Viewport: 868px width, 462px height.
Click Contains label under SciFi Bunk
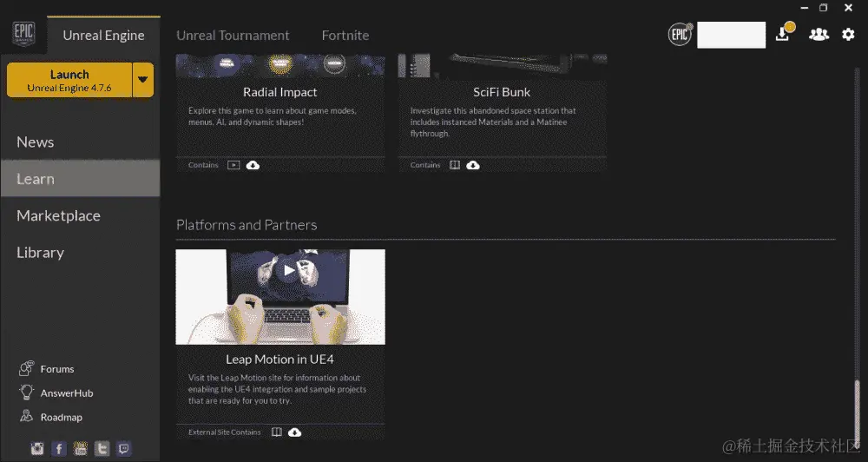[425, 165]
